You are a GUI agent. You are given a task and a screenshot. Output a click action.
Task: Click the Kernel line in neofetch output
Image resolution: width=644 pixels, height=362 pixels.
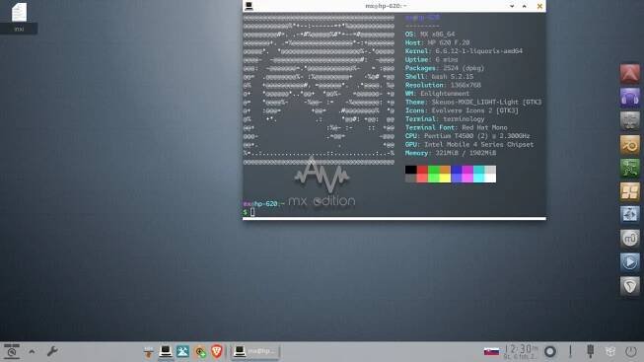(x=464, y=51)
